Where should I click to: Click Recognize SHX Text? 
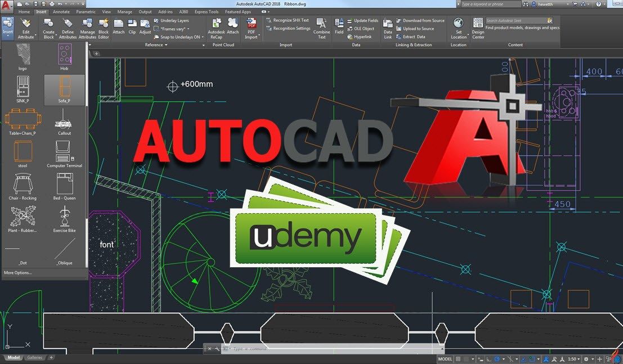coord(287,20)
